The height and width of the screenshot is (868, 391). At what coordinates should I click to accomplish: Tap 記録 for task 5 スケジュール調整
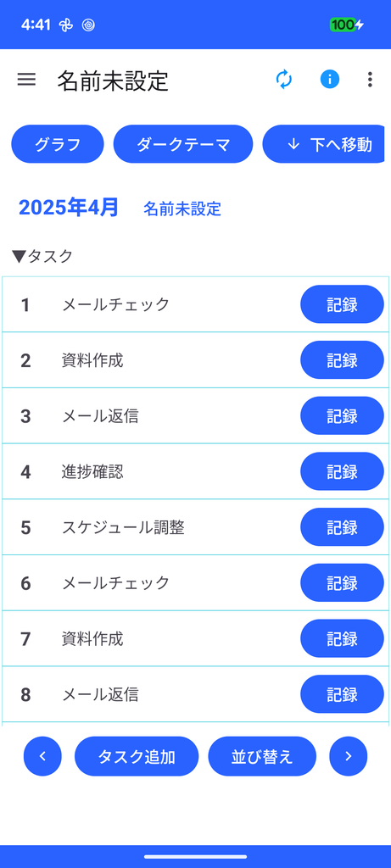(x=343, y=527)
